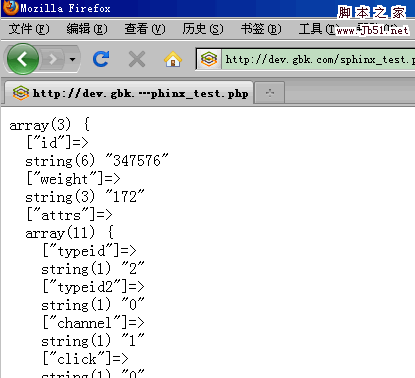Open the 书签(B) menu
415x378 pixels.
tap(261, 29)
